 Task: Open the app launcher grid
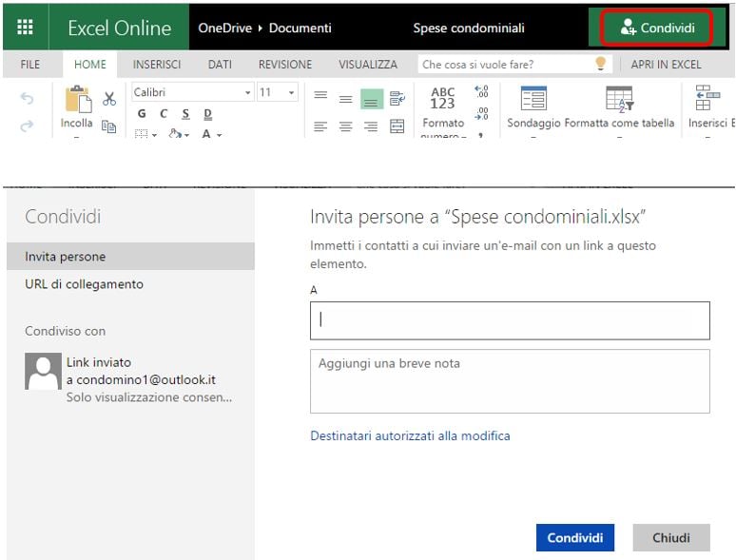point(25,28)
